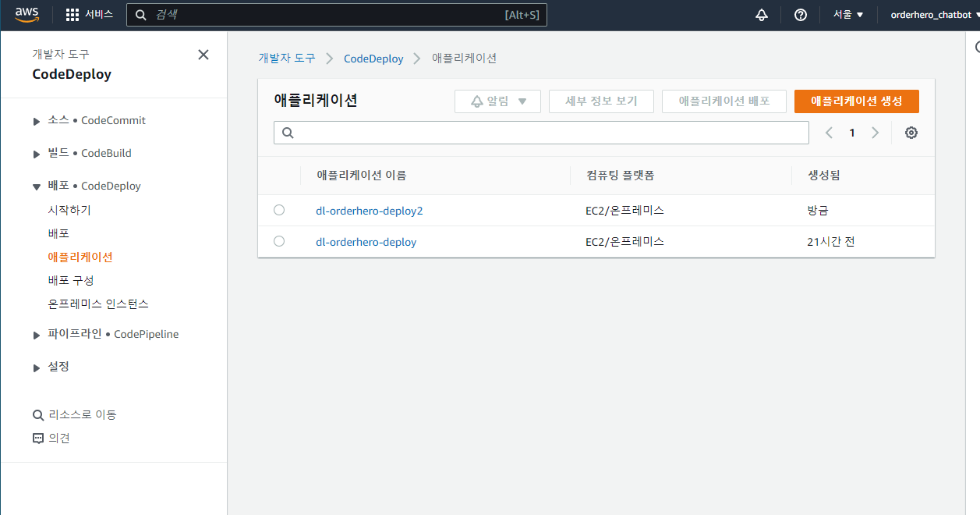
Task: Click the CodeDeploy sidebar heading
Action: [x=72, y=75]
